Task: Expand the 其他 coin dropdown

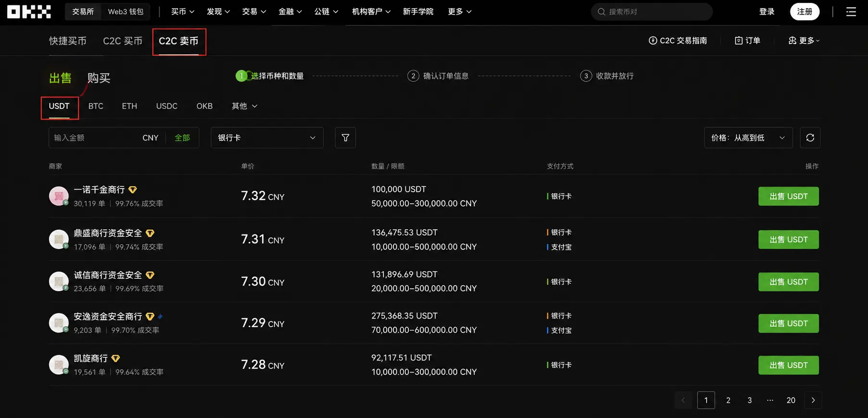Action: [245, 106]
